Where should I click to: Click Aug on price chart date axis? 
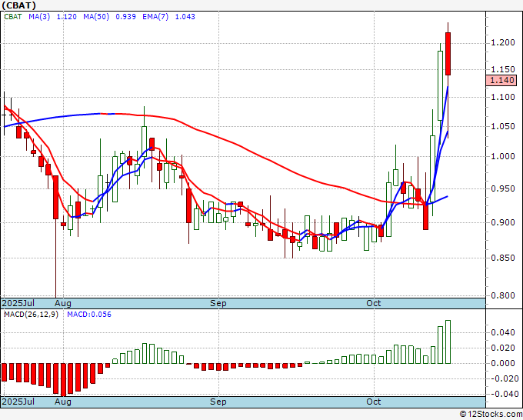tap(63, 303)
